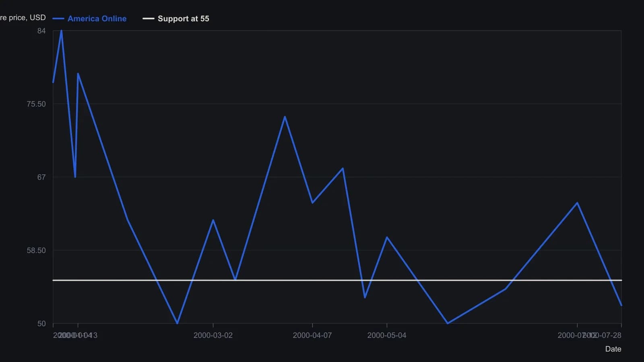Click the 2000-07-28 x-axis date label
This screenshot has width=644, height=362.
click(602, 335)
